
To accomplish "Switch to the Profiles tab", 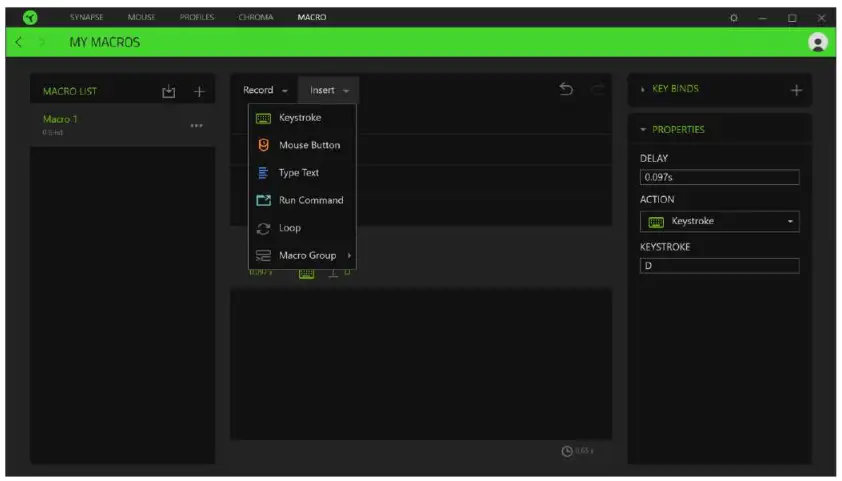I will tap(197, 17).
